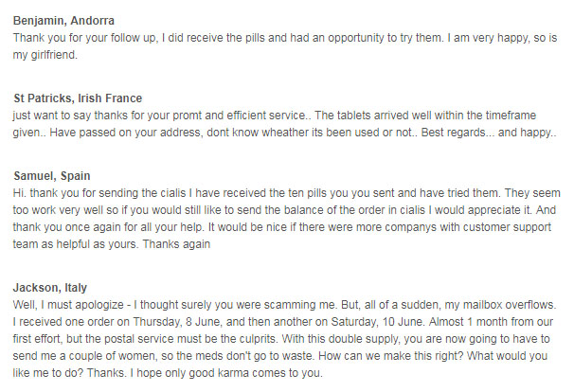The height and width of the screenshot is (392, 574).
Task: Click the line mentioning "Thursday, 8 June"
Action: pyautogui.click(x=284, y=322)
